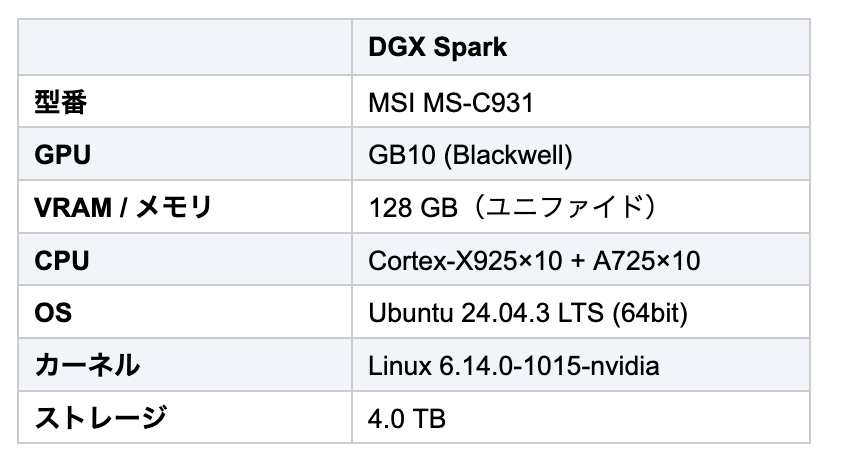This screenshot has width=852, height=472.
Task: Click the word Blackwell in GPU row
Action: click(x=509, y=155)
